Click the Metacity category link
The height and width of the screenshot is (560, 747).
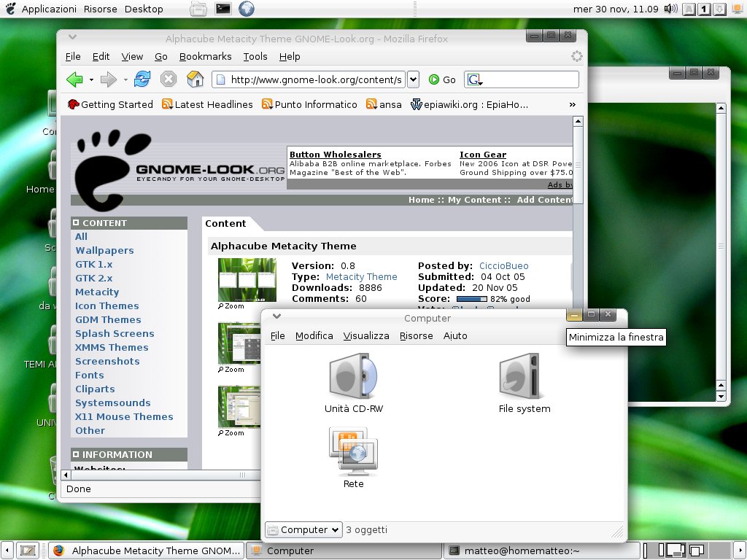[97, 292]
